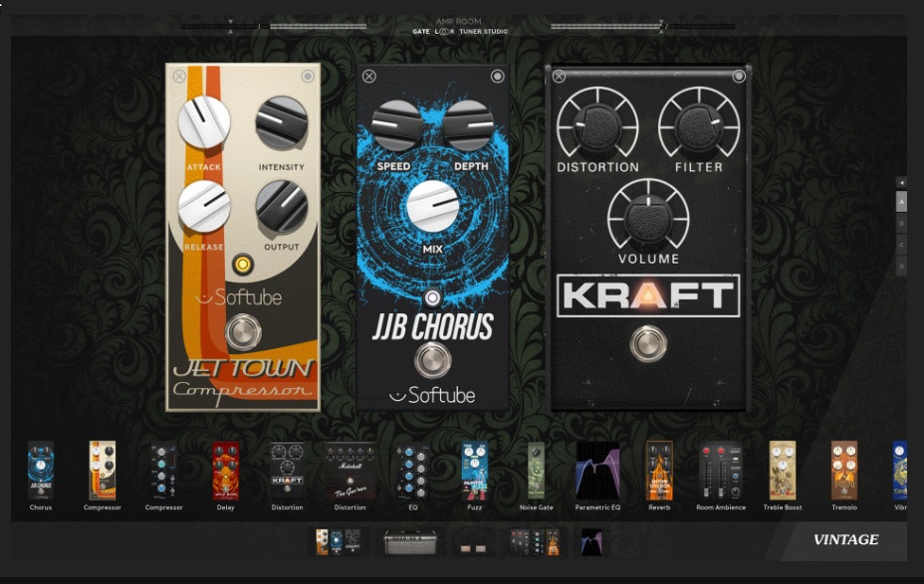924x584 pixels.
Task: Remove the Jet Town Compressor pedal
Action: click(179, 76)
